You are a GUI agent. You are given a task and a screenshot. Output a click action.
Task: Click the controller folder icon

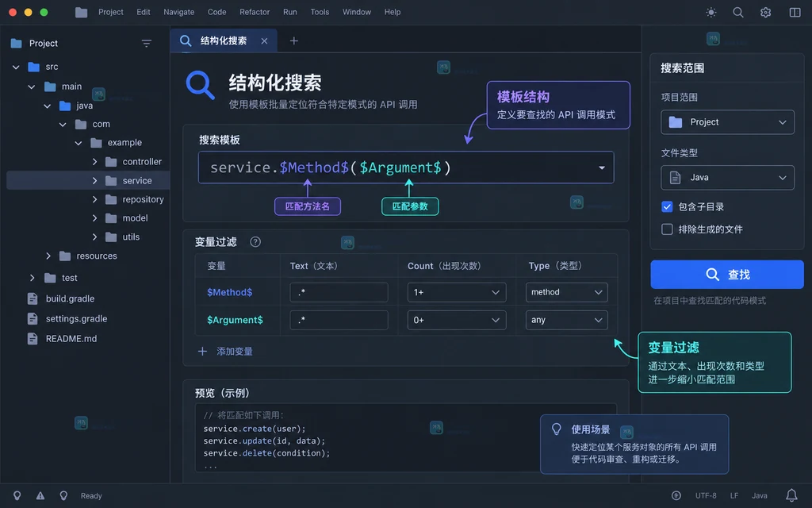click(111, 162)
